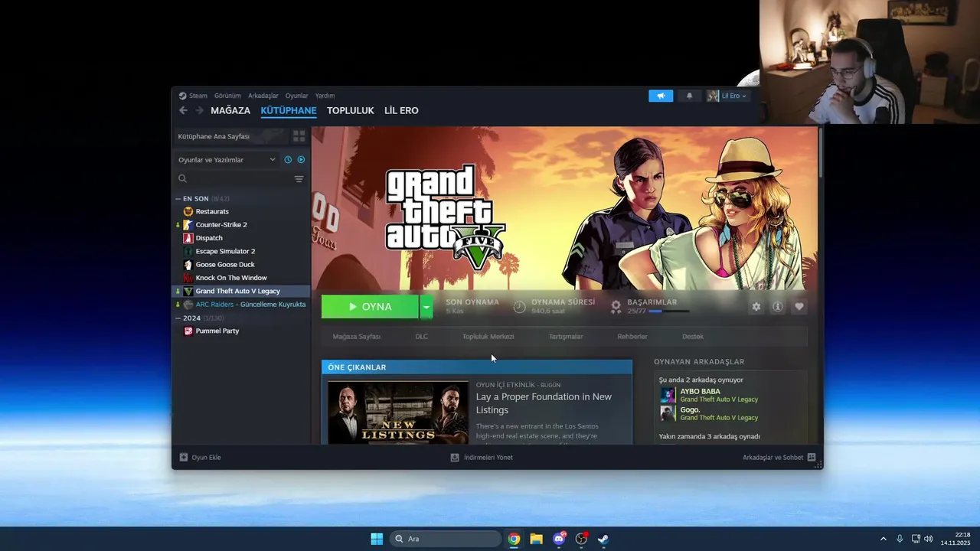Open the bell notifications button

tap(689, 96)
